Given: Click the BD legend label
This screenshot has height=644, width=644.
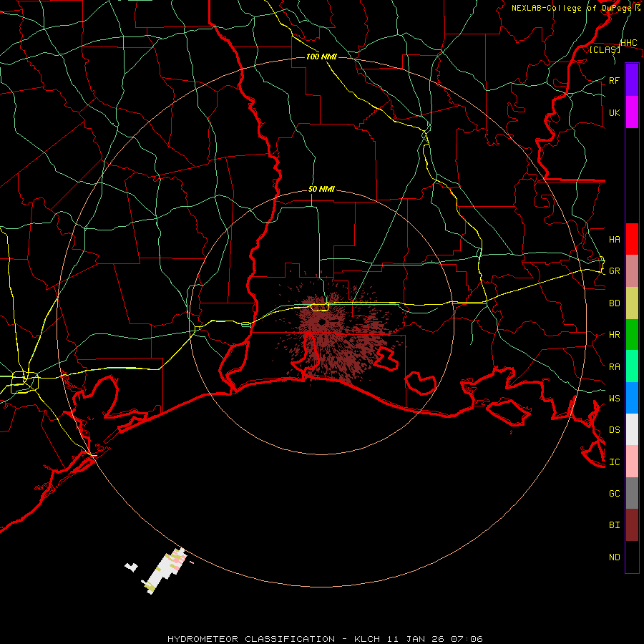Looking at the screenshot, I should pos(614,303).
